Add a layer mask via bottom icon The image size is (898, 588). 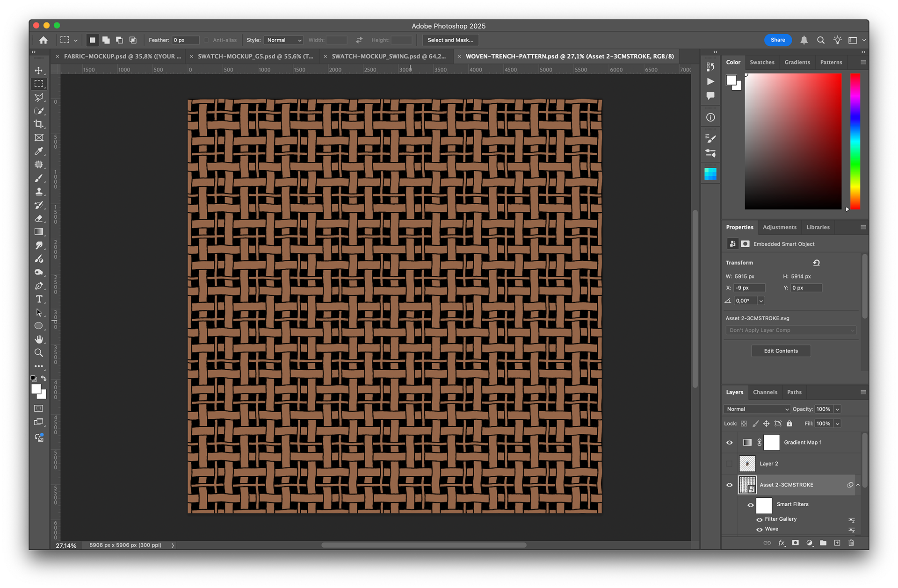(x=795, y=543)
